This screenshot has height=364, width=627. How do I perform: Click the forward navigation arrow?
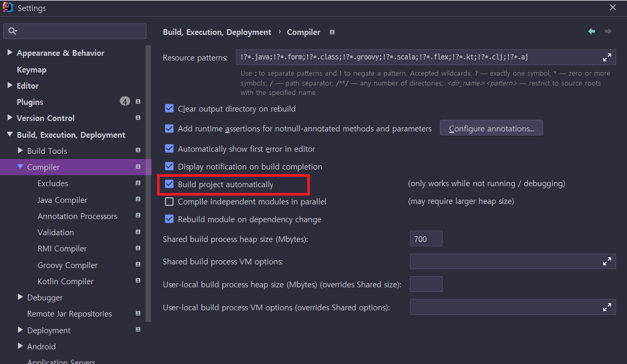click(608, 31)
